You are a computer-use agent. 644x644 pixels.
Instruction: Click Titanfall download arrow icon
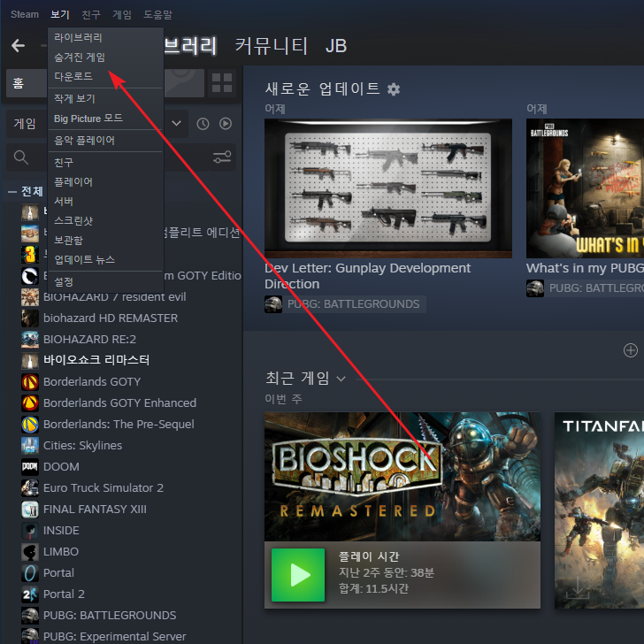[x=578, y=587]
